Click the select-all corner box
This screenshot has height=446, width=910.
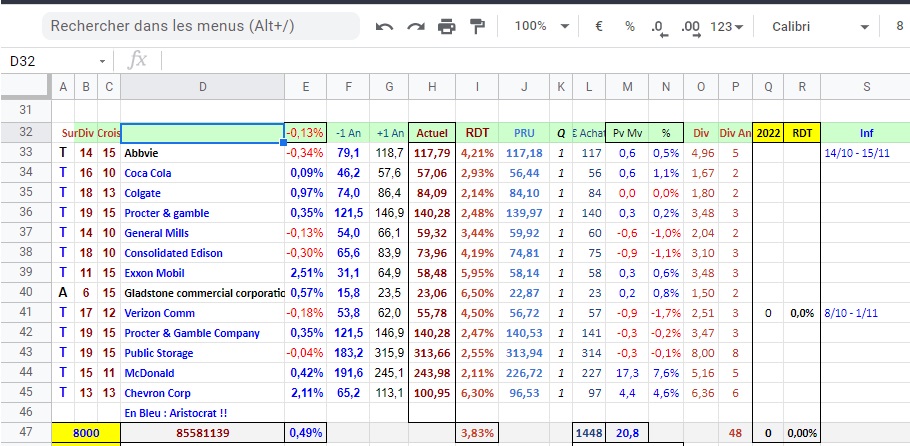point(26,87)
